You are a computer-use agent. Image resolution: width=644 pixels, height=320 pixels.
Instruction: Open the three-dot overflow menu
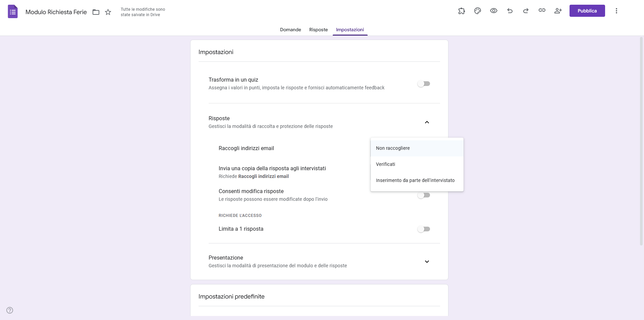coord(616,11)
